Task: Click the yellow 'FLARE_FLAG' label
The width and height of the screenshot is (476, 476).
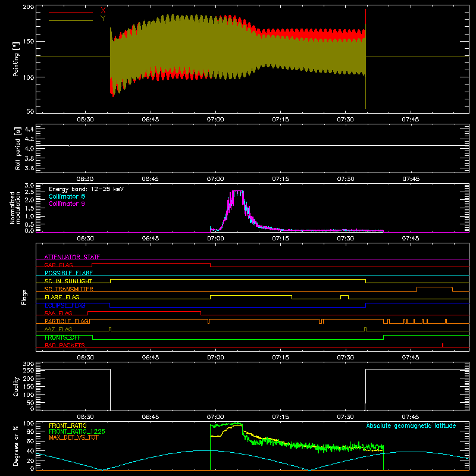Action: pos(62,297)
